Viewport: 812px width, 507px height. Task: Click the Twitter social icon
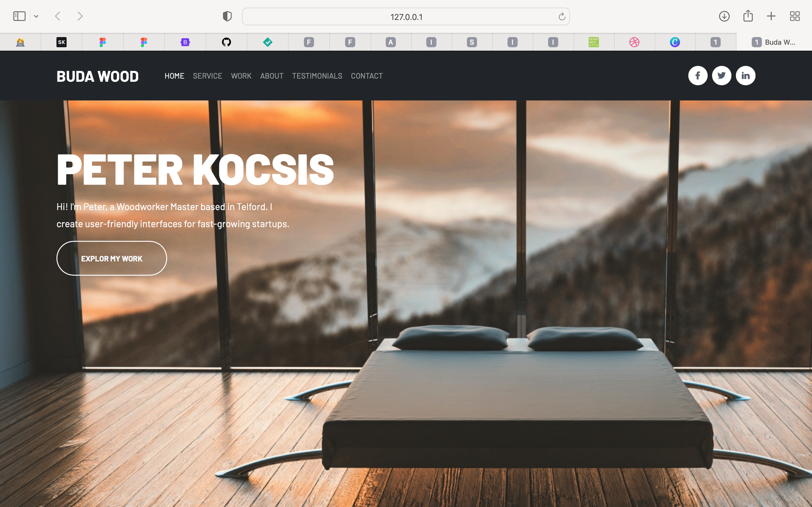[x=721, y=75]
